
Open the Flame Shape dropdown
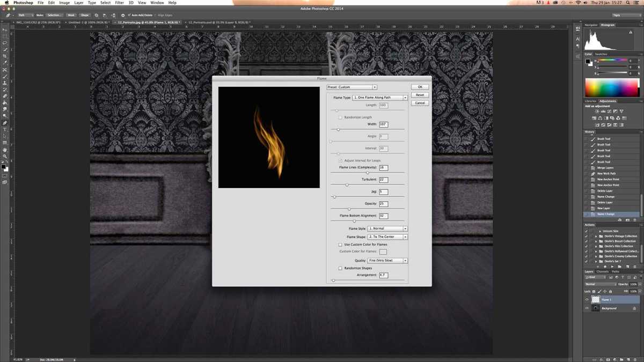pyautogui.click(x=387, y=237)
